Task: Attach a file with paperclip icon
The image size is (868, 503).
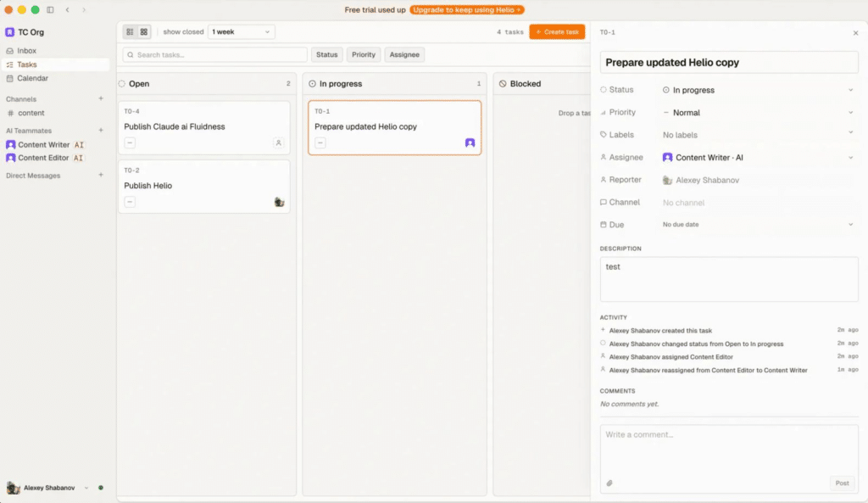Action: click(609, 483)
